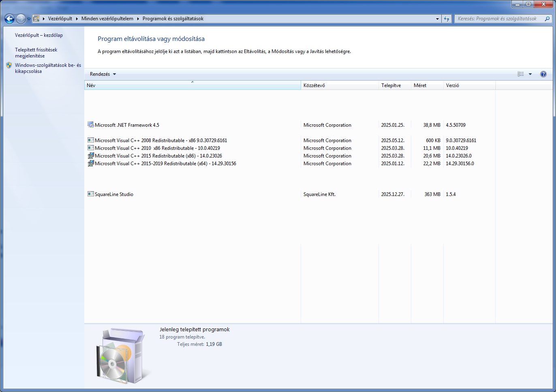556x392 pixels.
Task: Sort by the Közzétevő column header
Action: (x=340, y=85)
